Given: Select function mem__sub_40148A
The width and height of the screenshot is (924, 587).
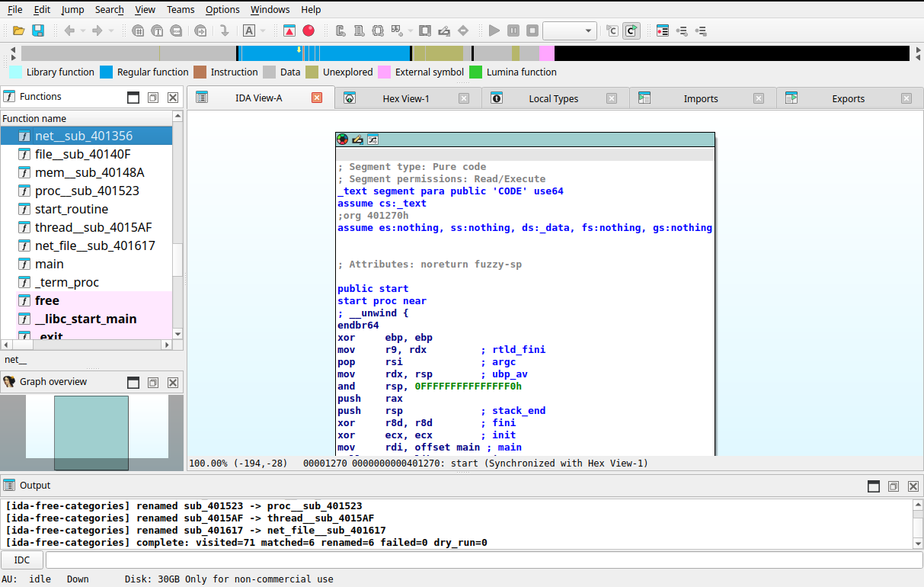Looking at the screenshot, I should (x=86, y=172).
